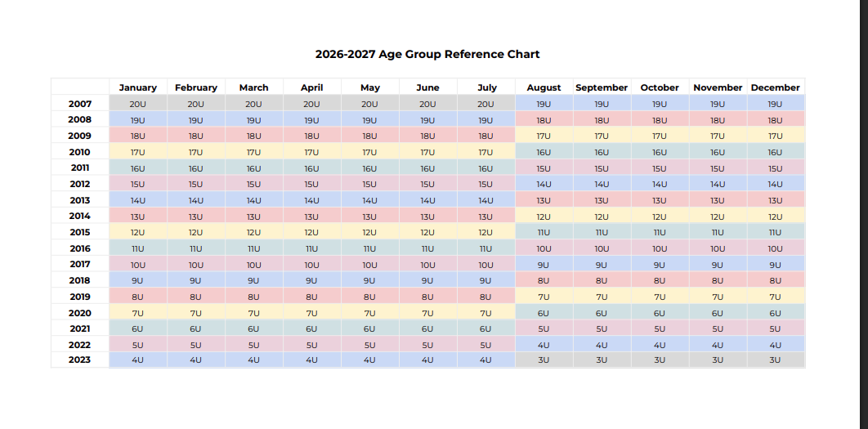Click 2016 June 11U cell

pyautogui.click(x=427, y=248)
